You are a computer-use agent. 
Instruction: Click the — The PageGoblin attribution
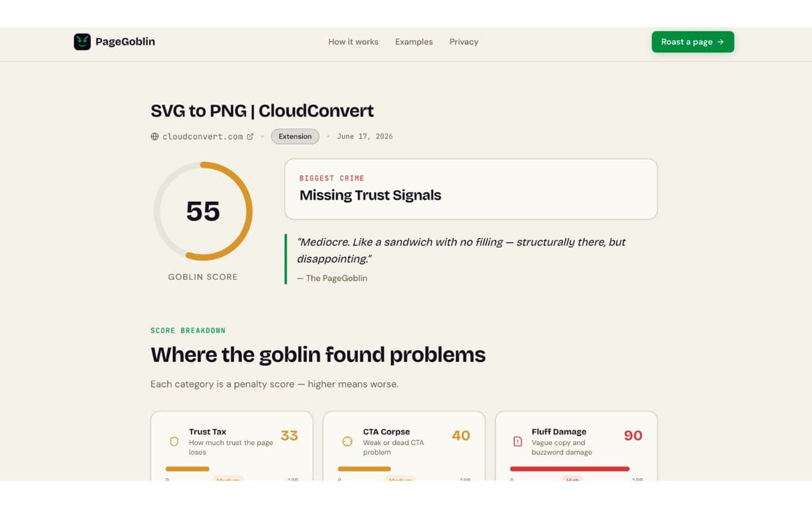[x=332, y=278]
